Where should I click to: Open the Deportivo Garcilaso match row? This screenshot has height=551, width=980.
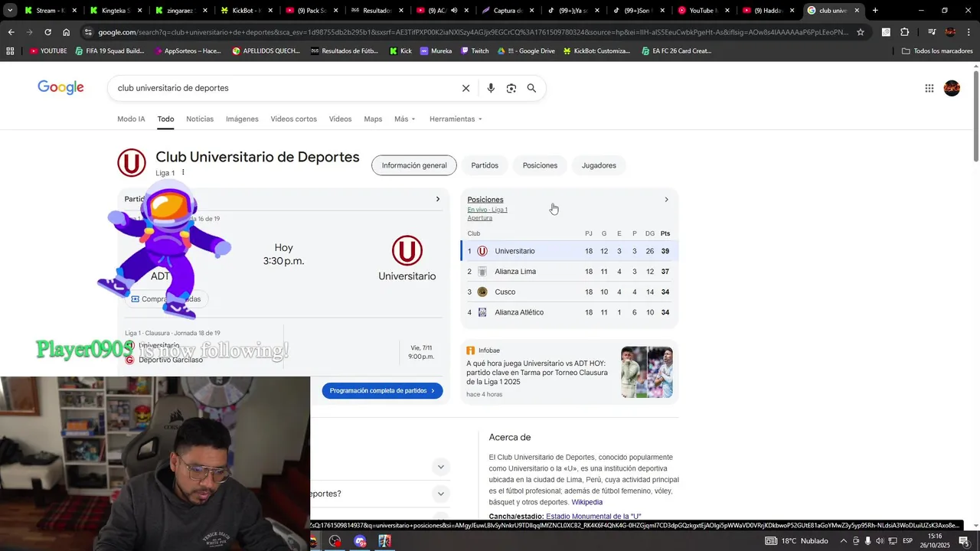pyautogui.click(x=171, y=360)
